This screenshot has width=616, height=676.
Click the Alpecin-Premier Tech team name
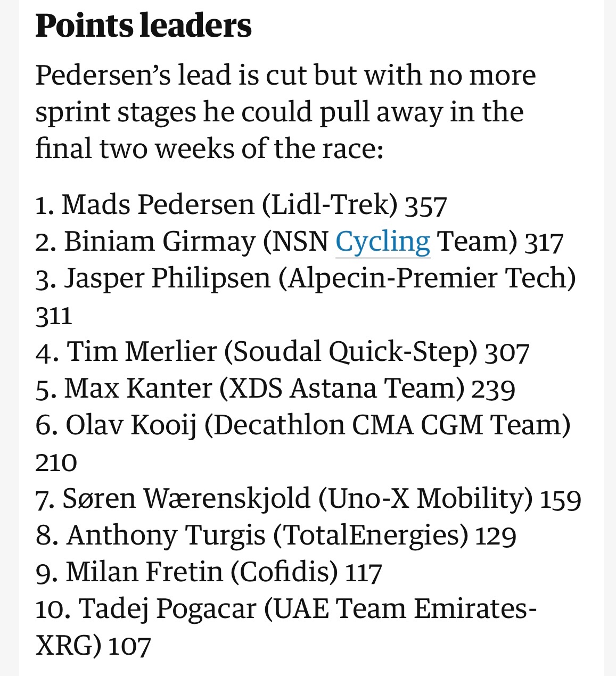point(428,278)
